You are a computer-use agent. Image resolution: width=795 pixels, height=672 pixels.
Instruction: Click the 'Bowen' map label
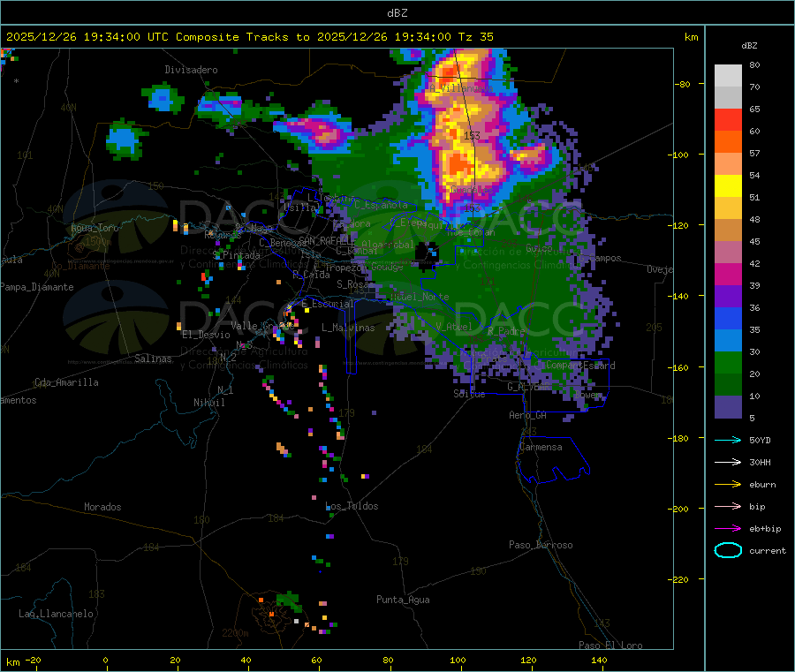click(588, 394)
